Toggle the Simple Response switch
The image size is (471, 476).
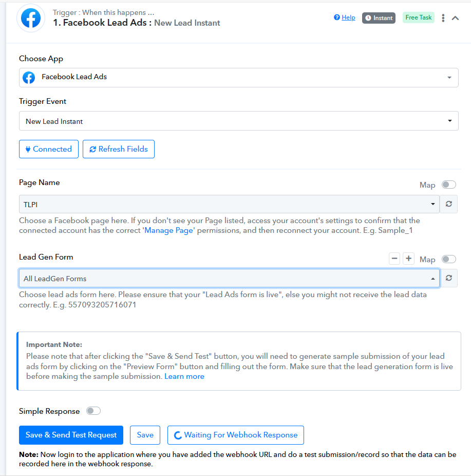[93, 411]
